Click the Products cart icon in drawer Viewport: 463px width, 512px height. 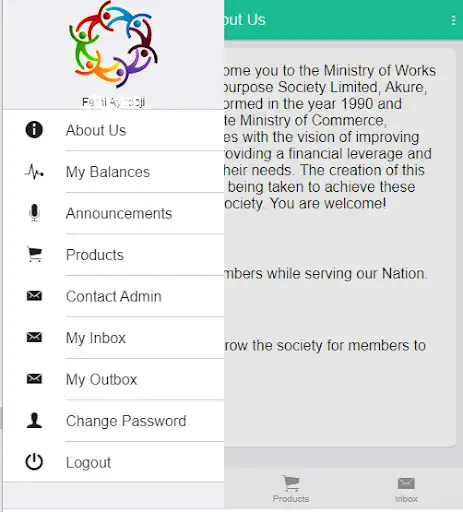pyautogui.click(x=34, y=254)
